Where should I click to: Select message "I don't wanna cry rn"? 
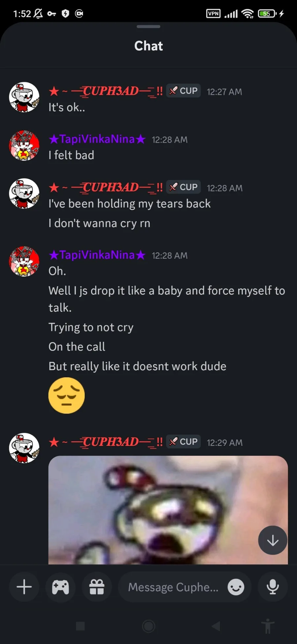coord(99,223)
